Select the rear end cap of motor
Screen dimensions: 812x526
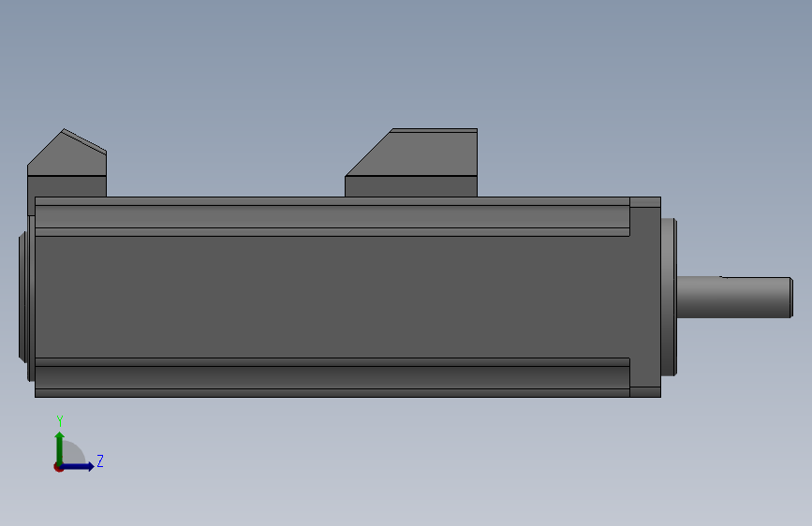(x=26, y=298)
